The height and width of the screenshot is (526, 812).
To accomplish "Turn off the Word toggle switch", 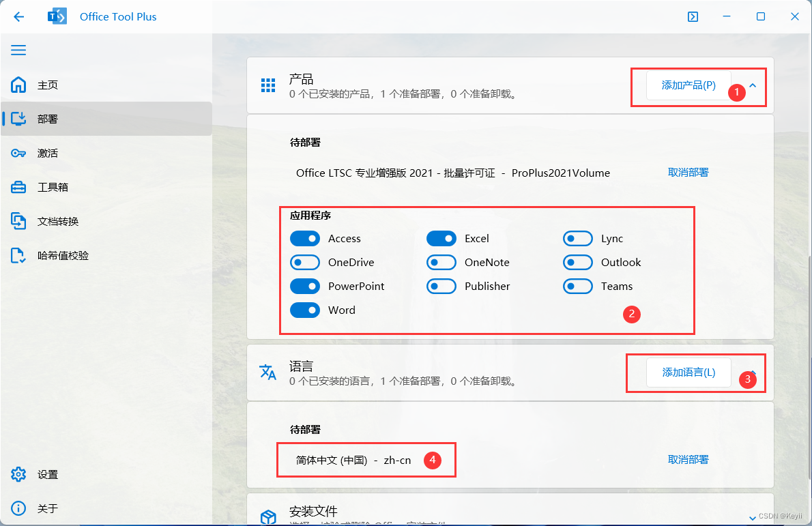I will click(x=305, y=310).
